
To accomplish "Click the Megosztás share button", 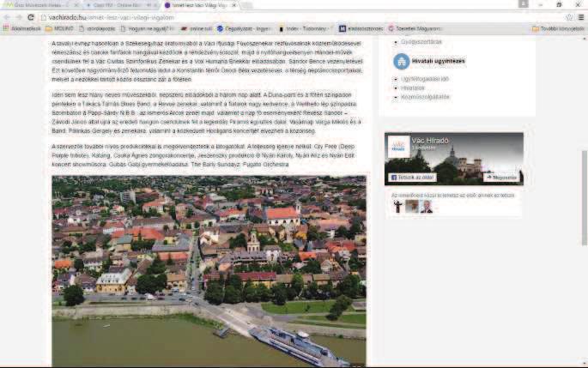I will click(501, 178).
